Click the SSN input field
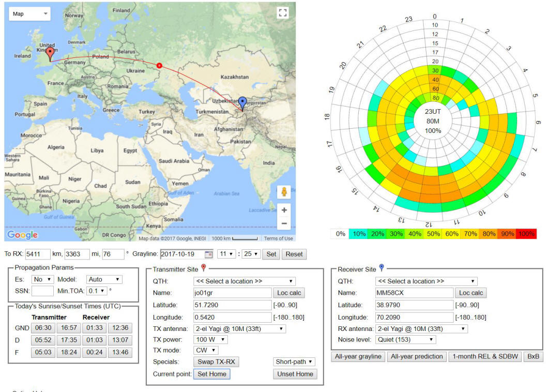The image size is (548, 392). point(42,291)
